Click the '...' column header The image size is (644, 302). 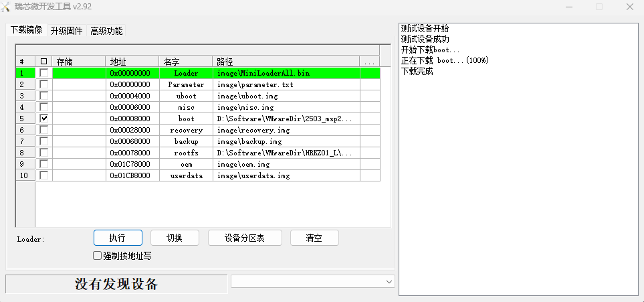(369, 62)
